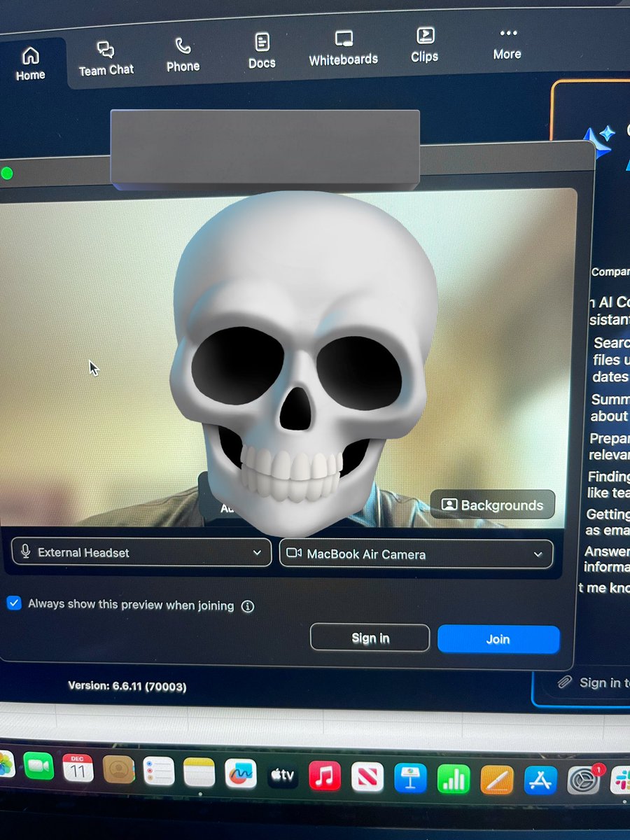The height and width of the screenshot is (840, 630).
Task: Open the Clips tab
Action: [424, 45]
